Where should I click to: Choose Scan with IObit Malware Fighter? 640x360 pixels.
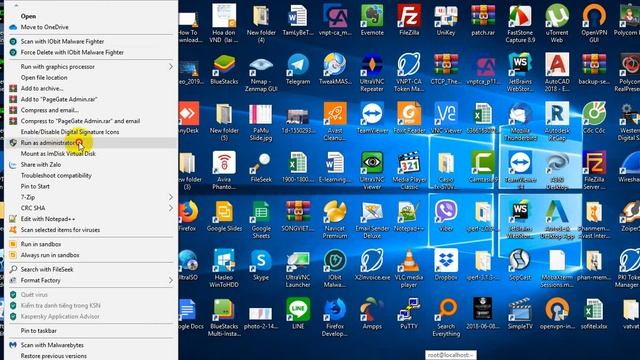91,42
